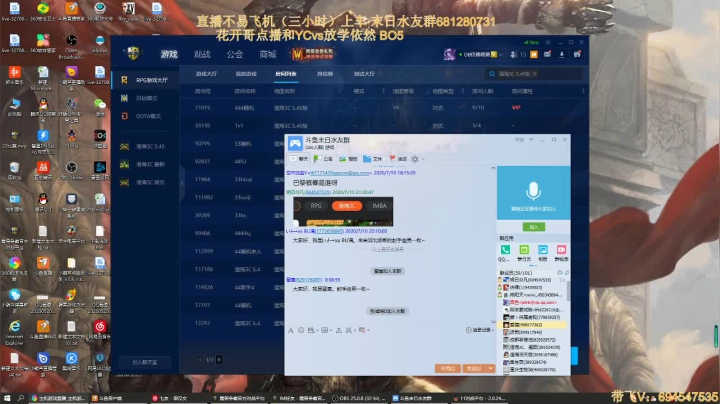This screenshot has width=720, height=404.
Task: Open friends icon showing 15
Action: [x=518, y=54]
